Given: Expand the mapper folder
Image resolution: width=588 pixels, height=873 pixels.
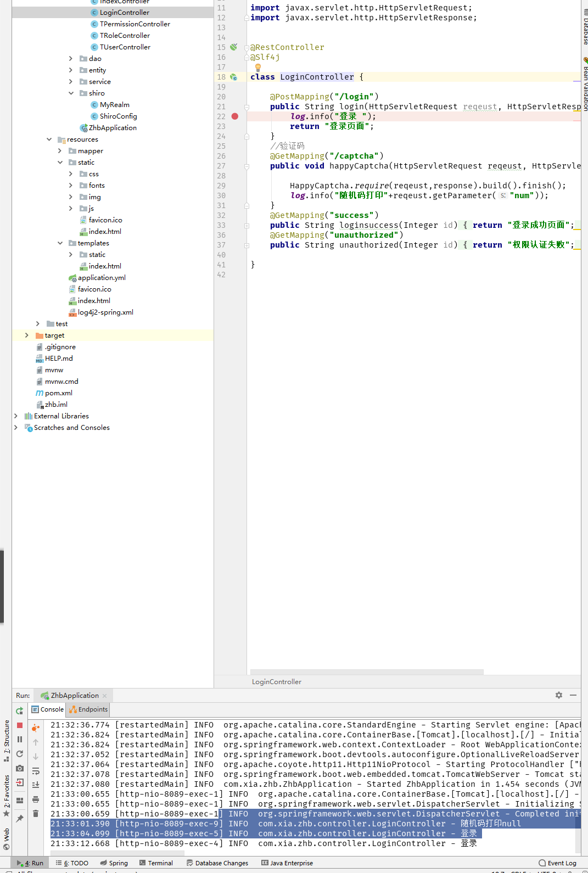Looking at the screenshot, I should (x=60, y=151).
